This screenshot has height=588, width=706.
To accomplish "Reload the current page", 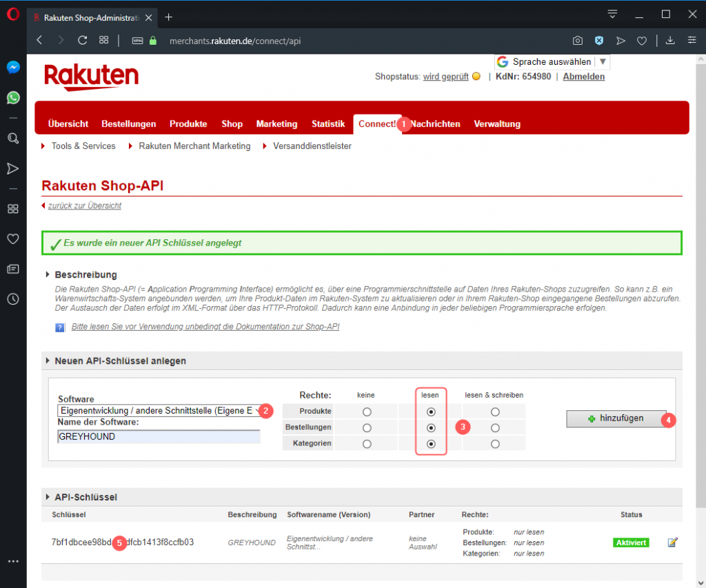I will [83, 41].
